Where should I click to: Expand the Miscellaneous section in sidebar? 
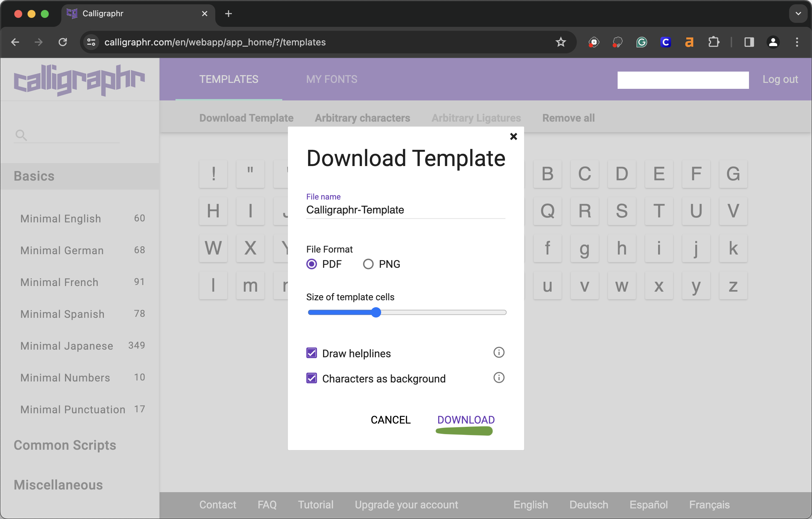(57, 485)
